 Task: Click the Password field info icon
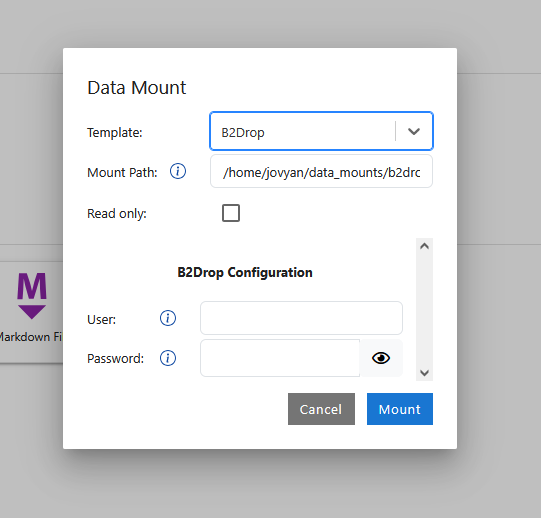click(x=168, y=358)
